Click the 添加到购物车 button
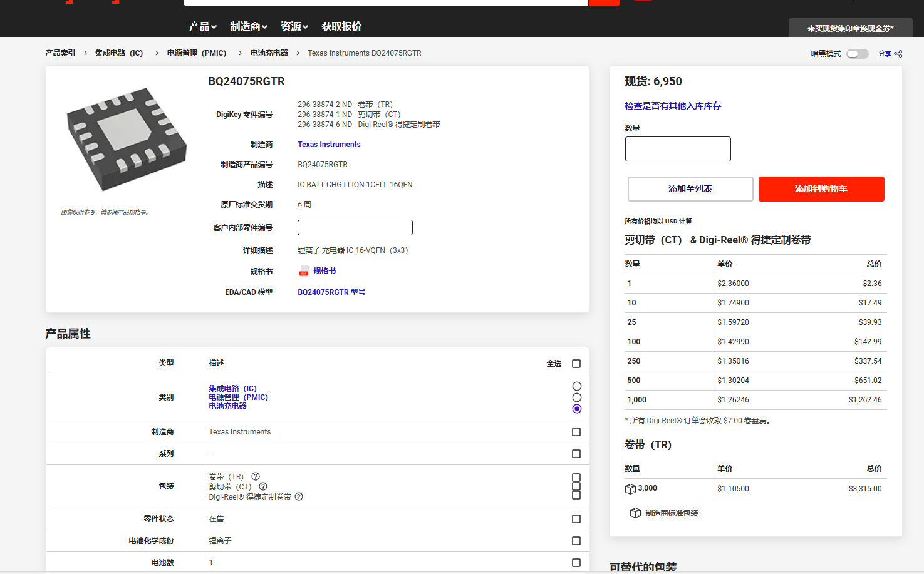This screenshot has width=924, height=574. (x=821, y=189)
